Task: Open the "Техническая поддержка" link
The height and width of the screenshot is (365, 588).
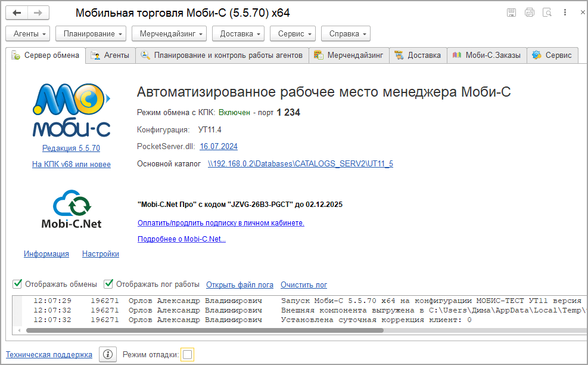Action: click(x=49, y=355)
